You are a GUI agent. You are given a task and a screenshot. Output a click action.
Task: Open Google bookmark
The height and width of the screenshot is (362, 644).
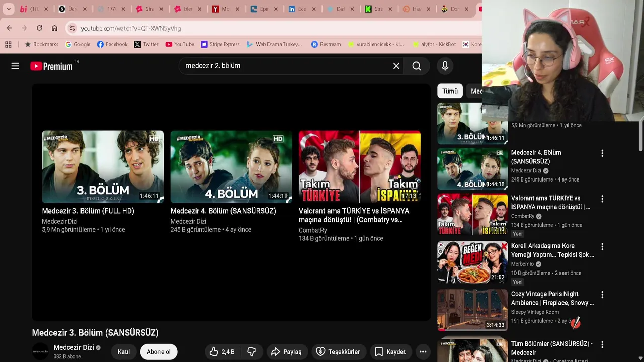[x=77, y=44]
